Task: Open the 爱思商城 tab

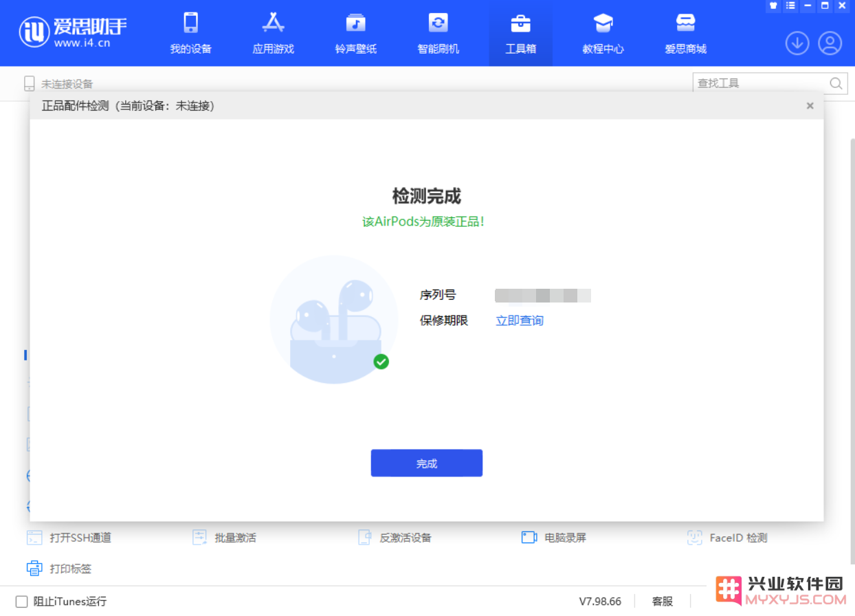Action: pyautogui.click(x=686, y=33)
